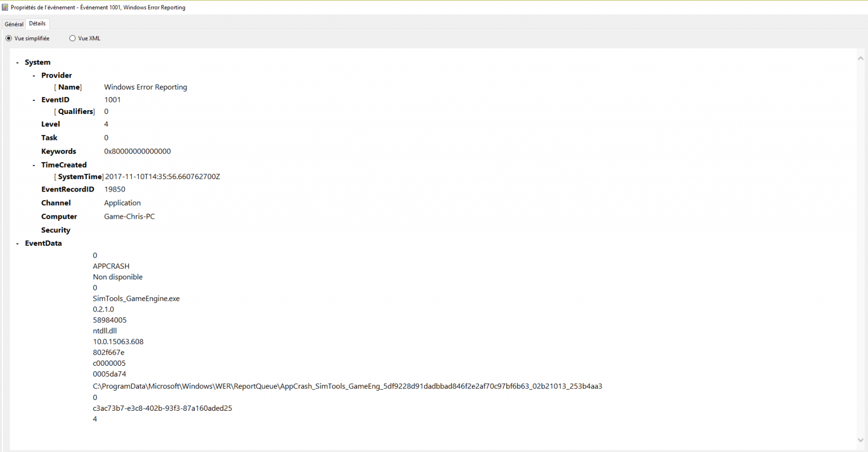Viewport: 868px width, 452px height.
Task: Click the Provider Name label
Action: [x=68, y=87]
